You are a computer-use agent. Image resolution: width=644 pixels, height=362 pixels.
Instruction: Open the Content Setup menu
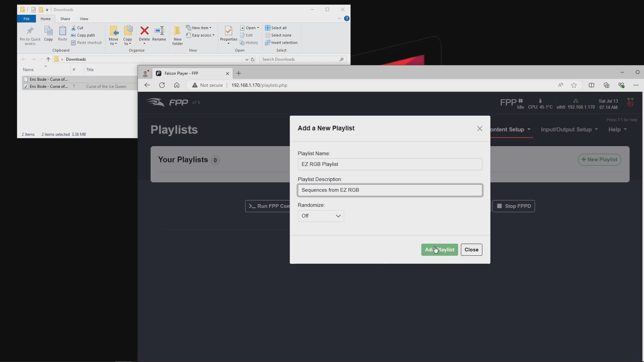click(511, 130)
